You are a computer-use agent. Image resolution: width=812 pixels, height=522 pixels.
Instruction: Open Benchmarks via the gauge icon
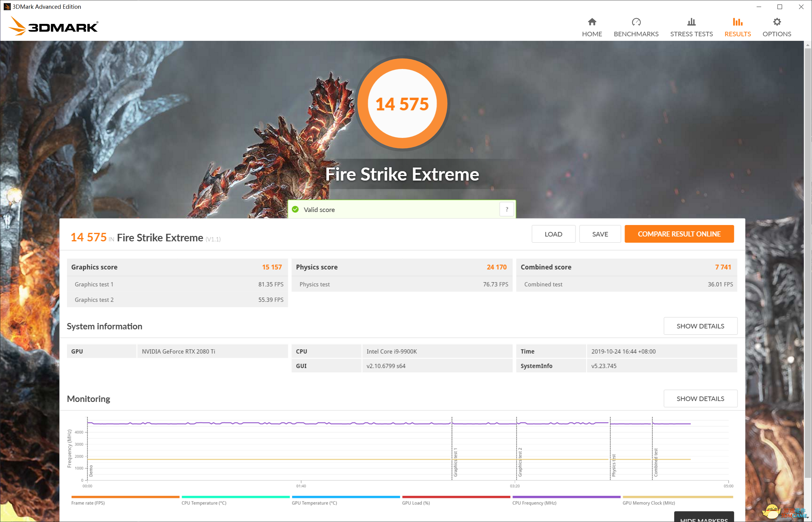click(636, 22)
